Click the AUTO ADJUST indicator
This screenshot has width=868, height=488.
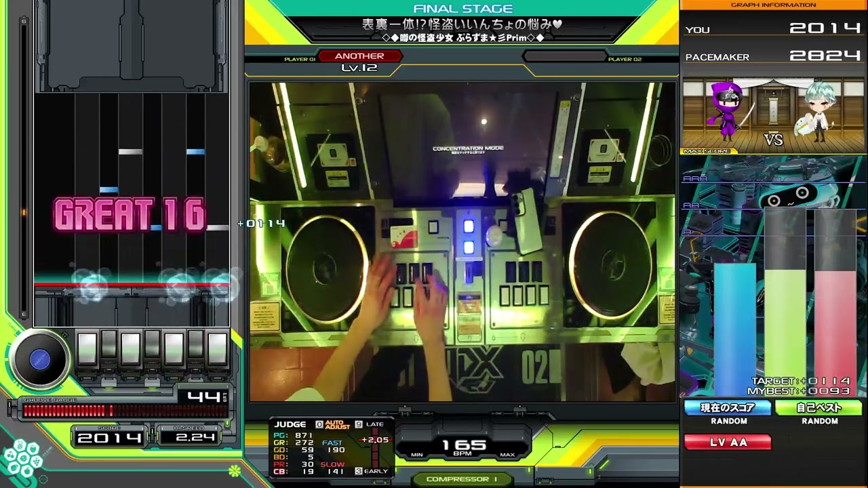tap(338, 425)
